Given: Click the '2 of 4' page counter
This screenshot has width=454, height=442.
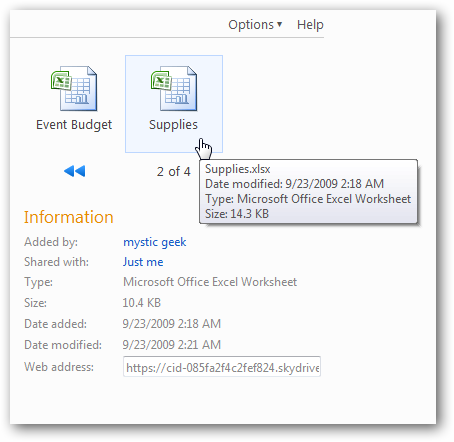Looking at the screenshot, I should point(173,172).
